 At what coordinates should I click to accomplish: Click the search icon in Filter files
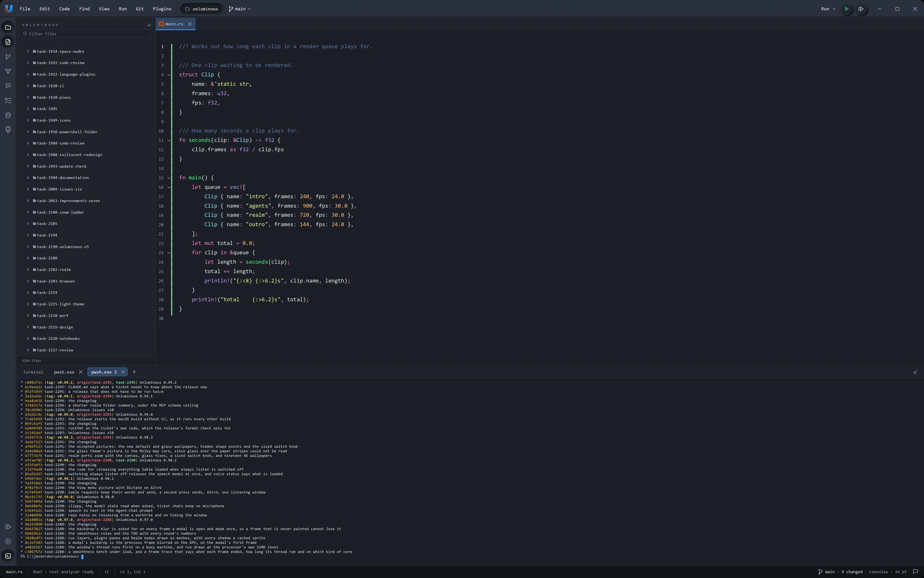coord(25,34)
